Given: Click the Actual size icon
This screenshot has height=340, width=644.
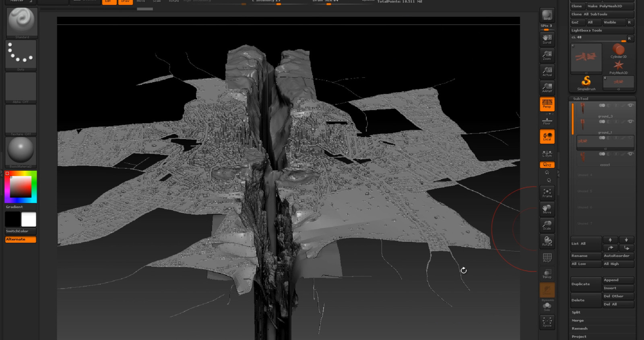Looking at the screenshot, I should (x=547, y=71).
